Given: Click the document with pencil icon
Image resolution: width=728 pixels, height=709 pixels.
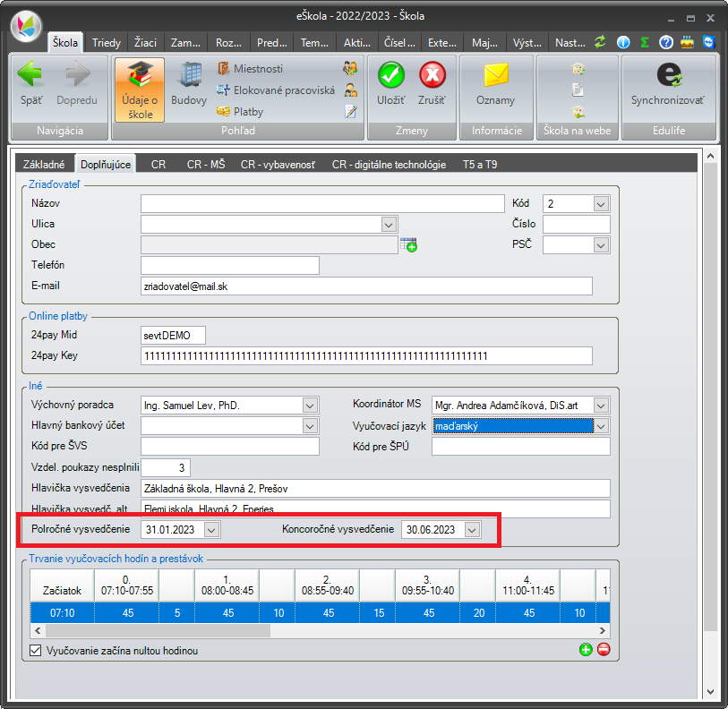Looking at the screenshot, I should click(x=350, y=111).
